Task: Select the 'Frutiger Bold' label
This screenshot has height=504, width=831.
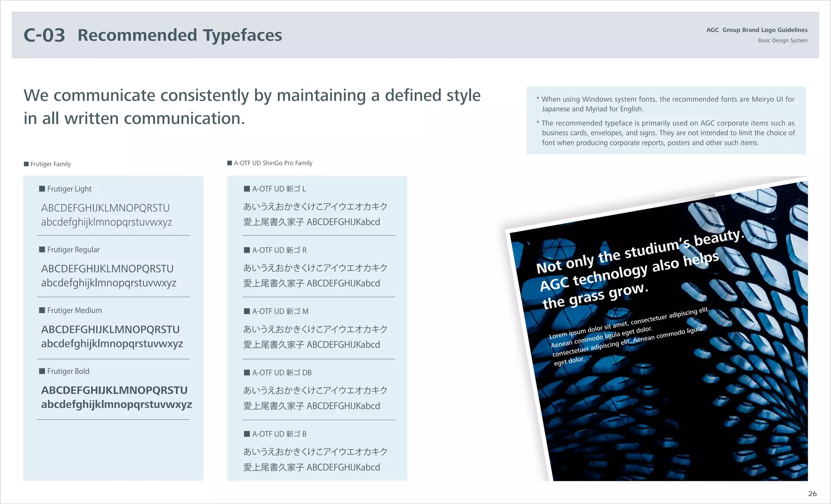Action: click(68, 371)
